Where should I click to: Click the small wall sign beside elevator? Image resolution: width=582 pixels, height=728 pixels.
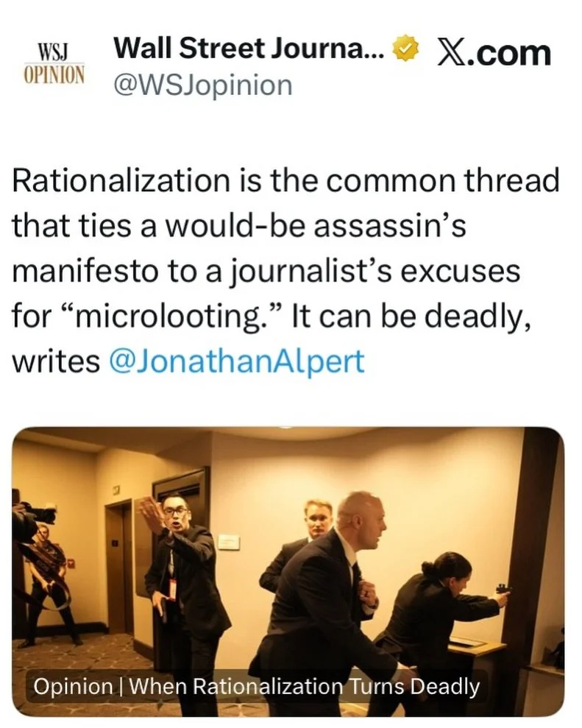point(229,543)
